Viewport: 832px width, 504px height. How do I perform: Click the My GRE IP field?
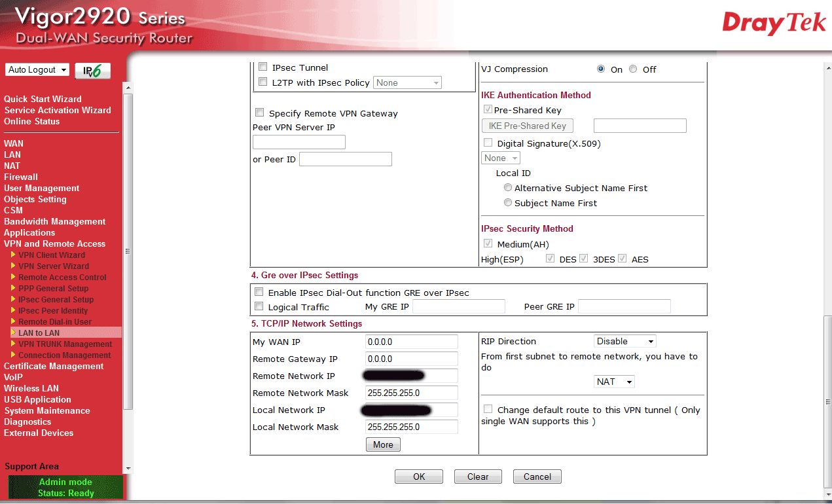459,306
